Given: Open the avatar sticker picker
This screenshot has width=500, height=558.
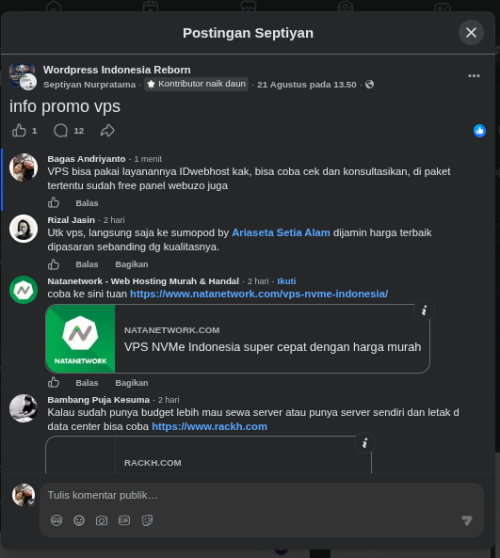Looking at the screenshot, I should point(56,520).
